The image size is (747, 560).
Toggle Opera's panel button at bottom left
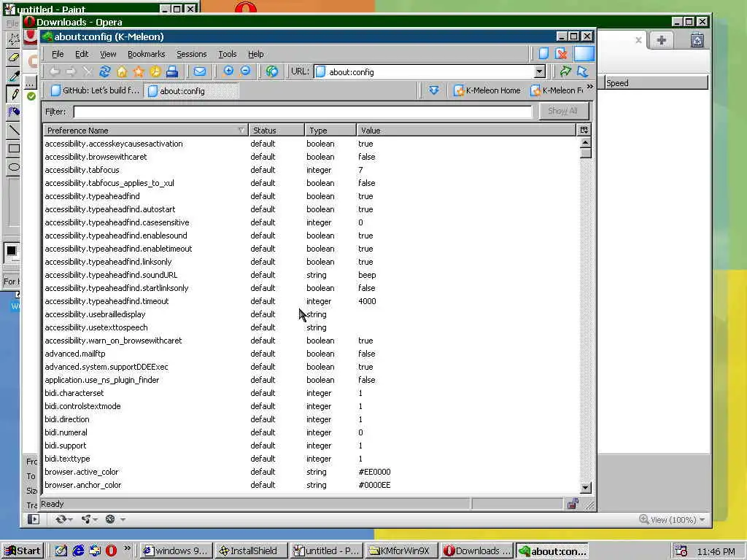click(34, 519)
